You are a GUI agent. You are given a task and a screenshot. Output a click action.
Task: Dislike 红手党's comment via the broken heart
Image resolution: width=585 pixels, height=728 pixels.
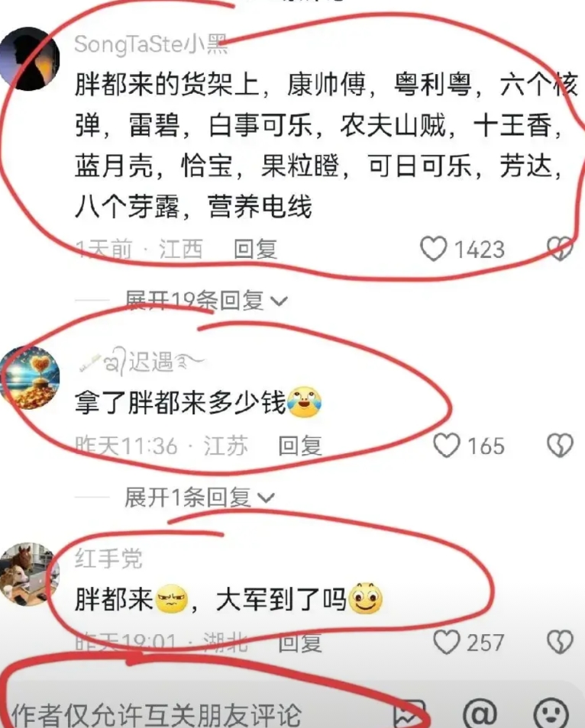tap(560, 643)
